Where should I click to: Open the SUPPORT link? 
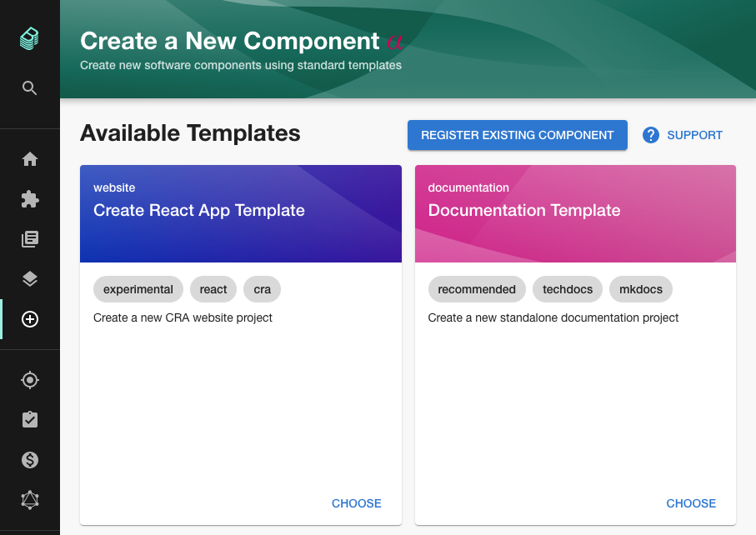coord(694,134)
